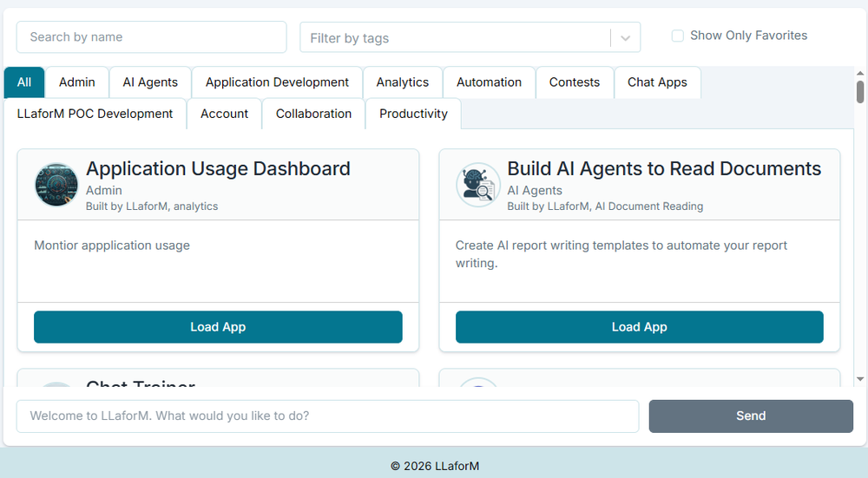Click the scrollbar up arrow

(860, 73)
